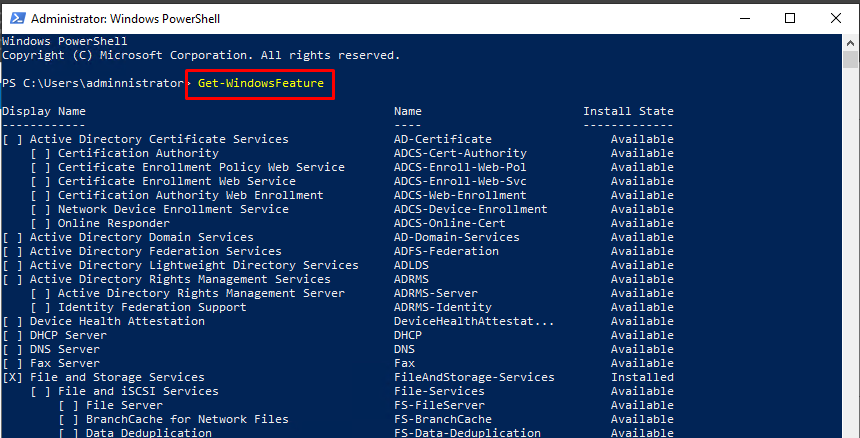Click 'Active Directory Certificate Services' row text
Screen dimensions: 860x438
tap(159, 139)
